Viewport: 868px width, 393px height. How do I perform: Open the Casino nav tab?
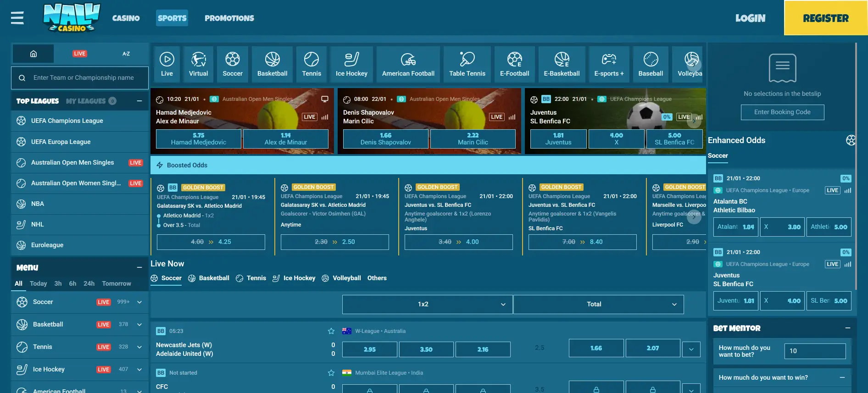126,18
